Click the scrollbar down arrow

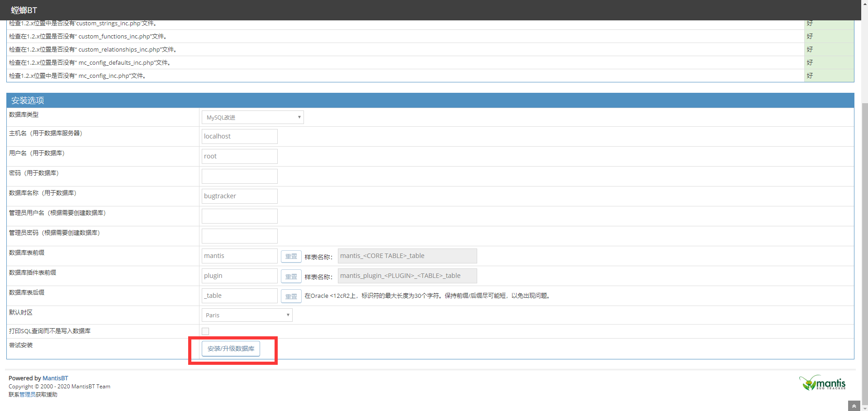click(x=864, y=407)
